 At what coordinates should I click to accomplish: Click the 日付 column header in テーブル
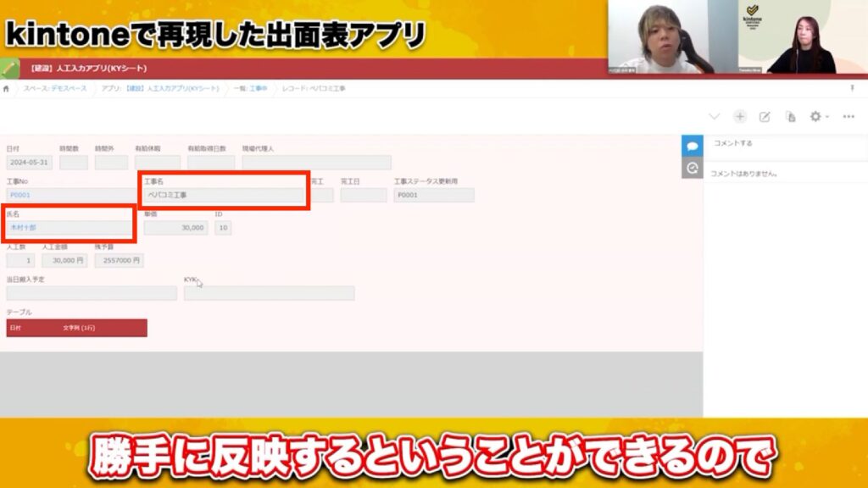tap(15, 328)
